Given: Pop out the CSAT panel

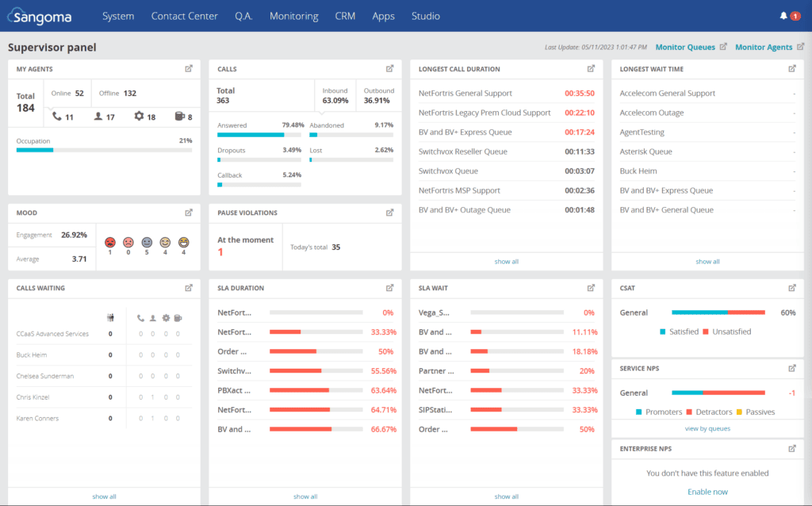Looking at the screenshot, I should [x=792, y=288].
